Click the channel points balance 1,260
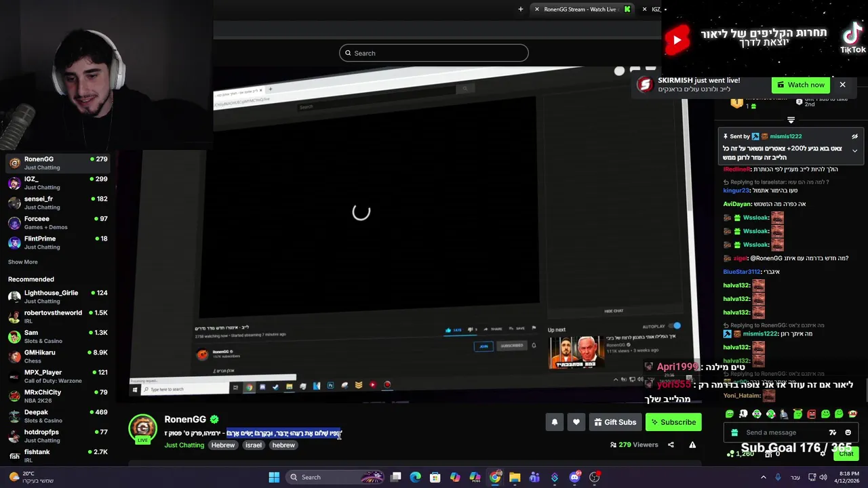The height and width of the screenshot is (488, 868). point(740,453)
